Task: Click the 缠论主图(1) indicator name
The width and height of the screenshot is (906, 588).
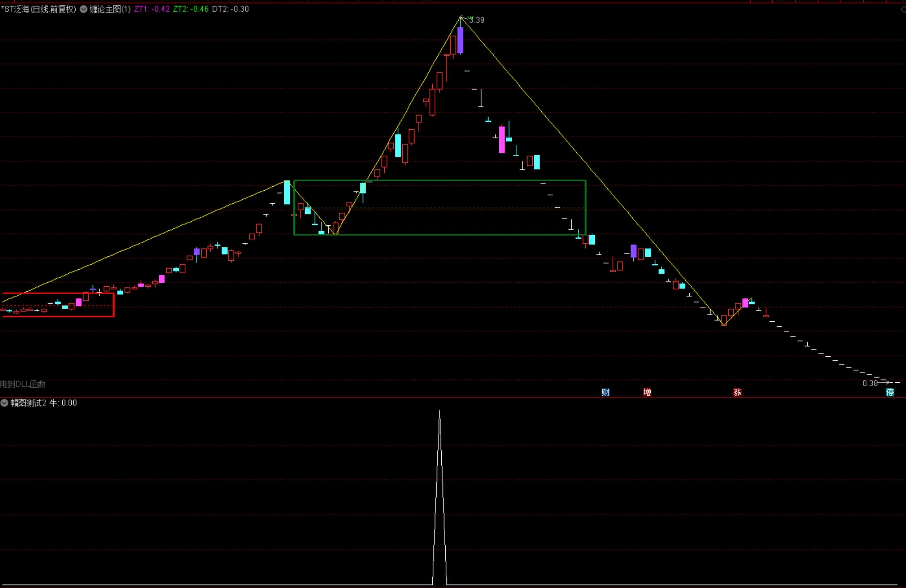Action: 110,9
